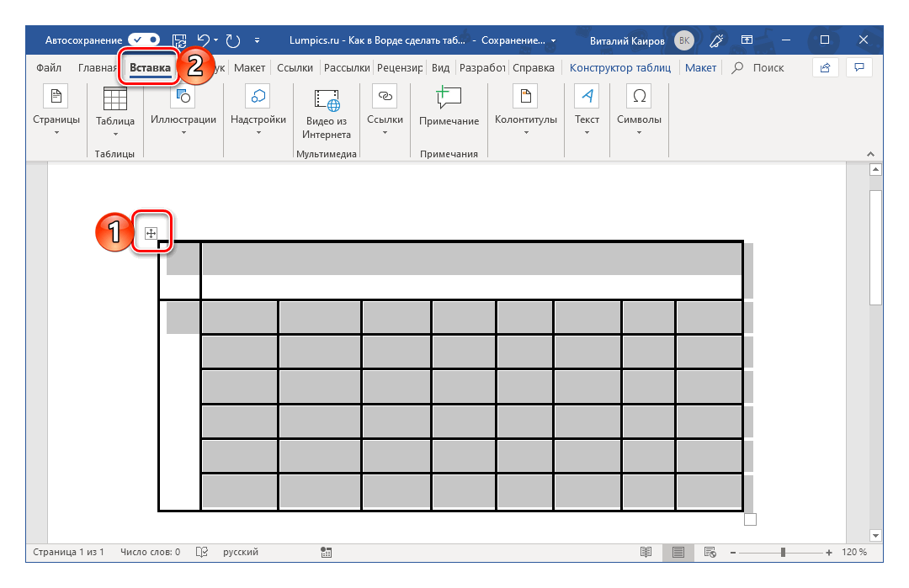
Task: Switch to the Вставка tab
Action: pyautogui.click(x=151, y=68)
